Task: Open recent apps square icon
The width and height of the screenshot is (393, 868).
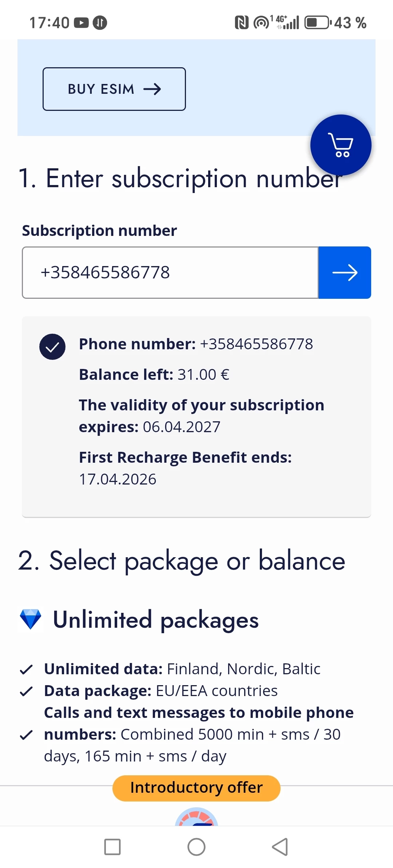Action: [x=112, y=847]
